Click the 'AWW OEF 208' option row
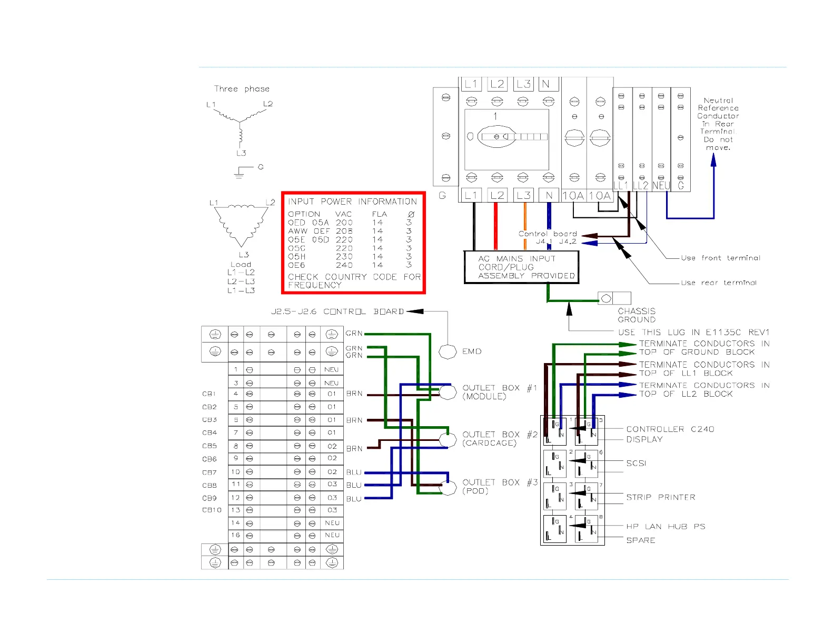 coord(350,231)
